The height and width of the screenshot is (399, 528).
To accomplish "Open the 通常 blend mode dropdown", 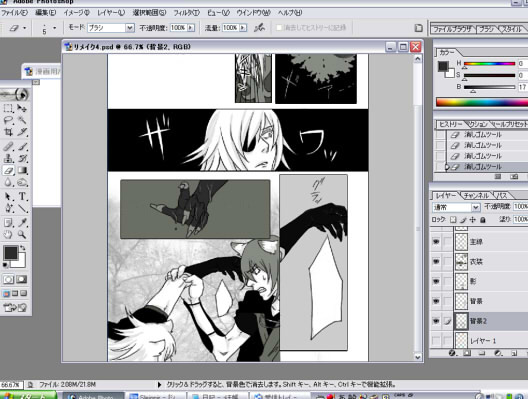I will (456, 207).
